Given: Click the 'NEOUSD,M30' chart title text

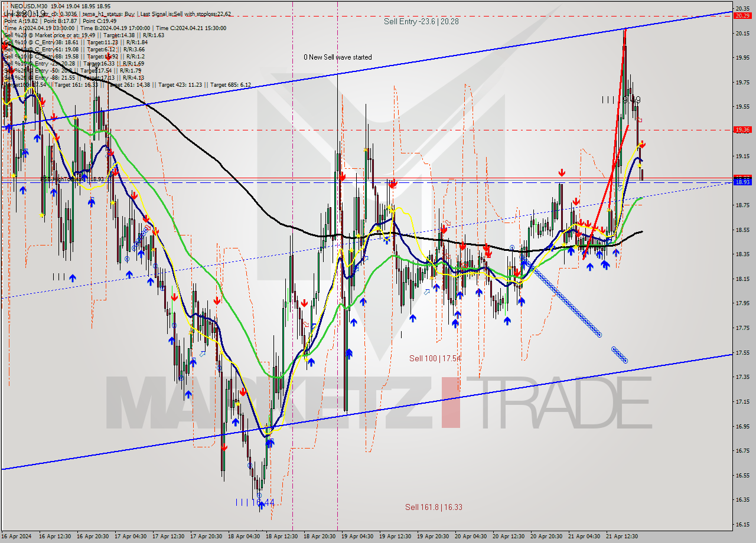Looking at the screenshot, I should click(28, 6).
